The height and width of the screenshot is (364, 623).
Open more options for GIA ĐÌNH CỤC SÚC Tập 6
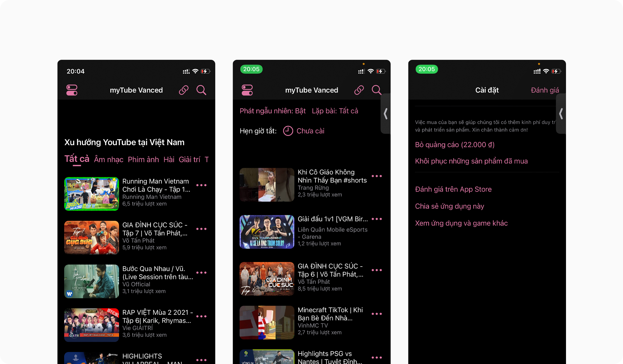point(377,270)
